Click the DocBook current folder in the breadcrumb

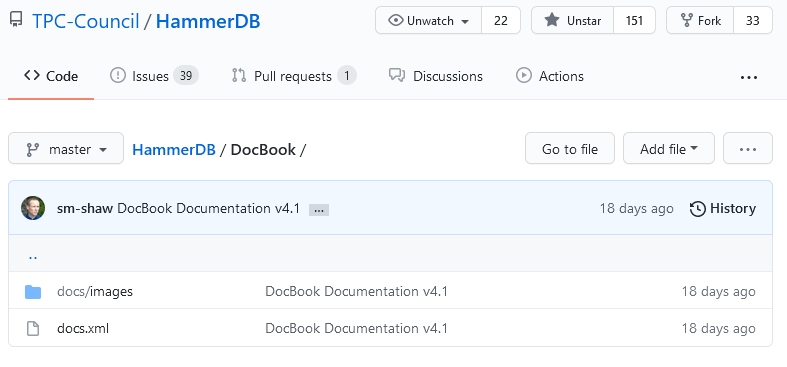(x=263, y=150)
